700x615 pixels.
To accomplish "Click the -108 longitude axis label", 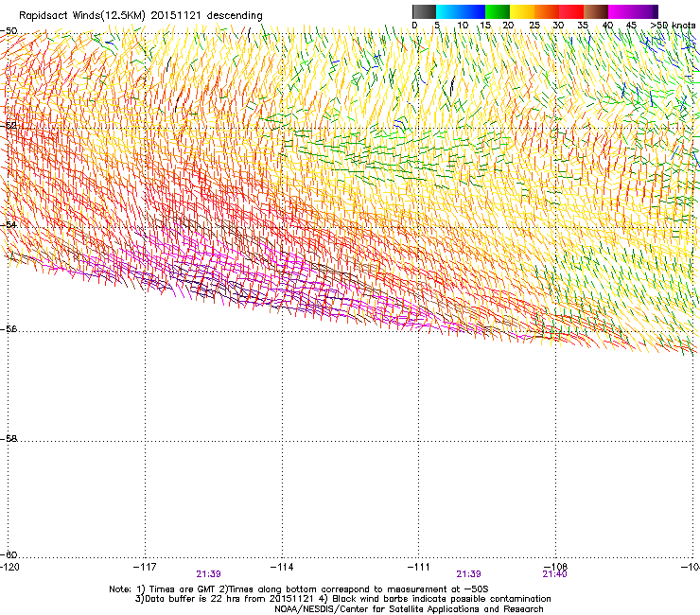I will tap(555, 567).
